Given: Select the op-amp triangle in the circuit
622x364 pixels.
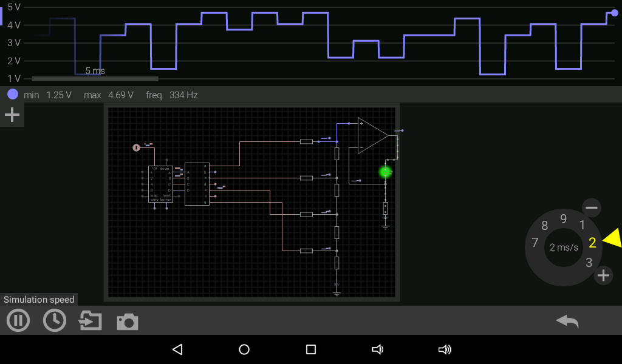Looking at the screenshot, I should click(372, 135).
